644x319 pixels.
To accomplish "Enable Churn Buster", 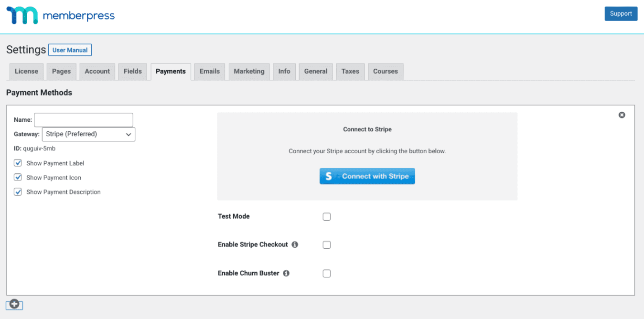I will [x=327, y=273].
